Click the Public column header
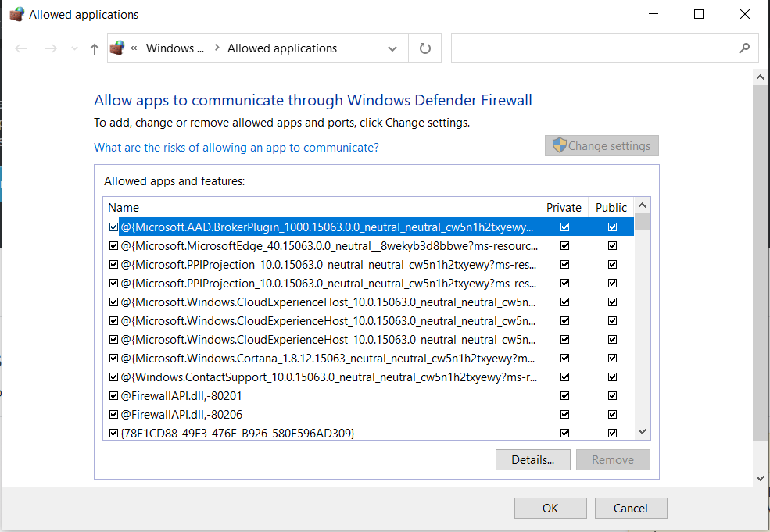 611,208
